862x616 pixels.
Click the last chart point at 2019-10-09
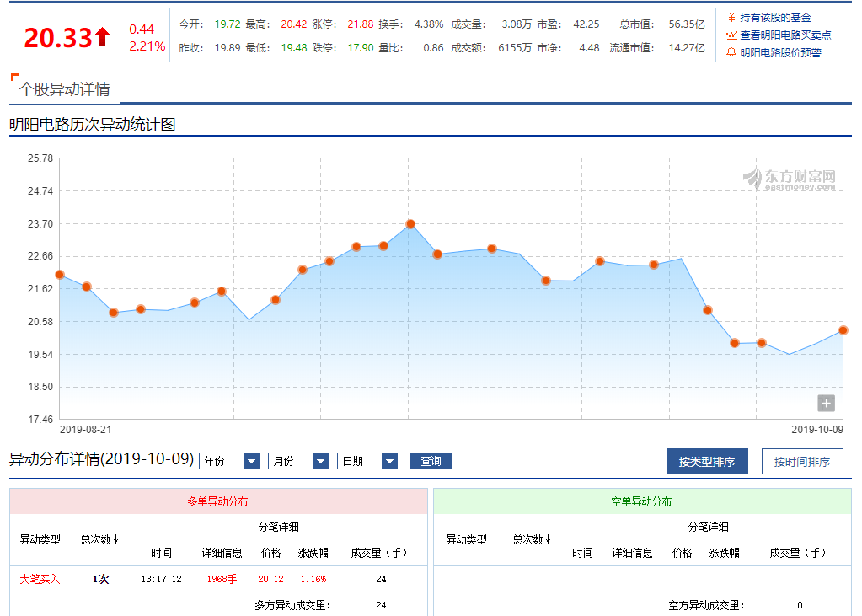coord(843,330)
